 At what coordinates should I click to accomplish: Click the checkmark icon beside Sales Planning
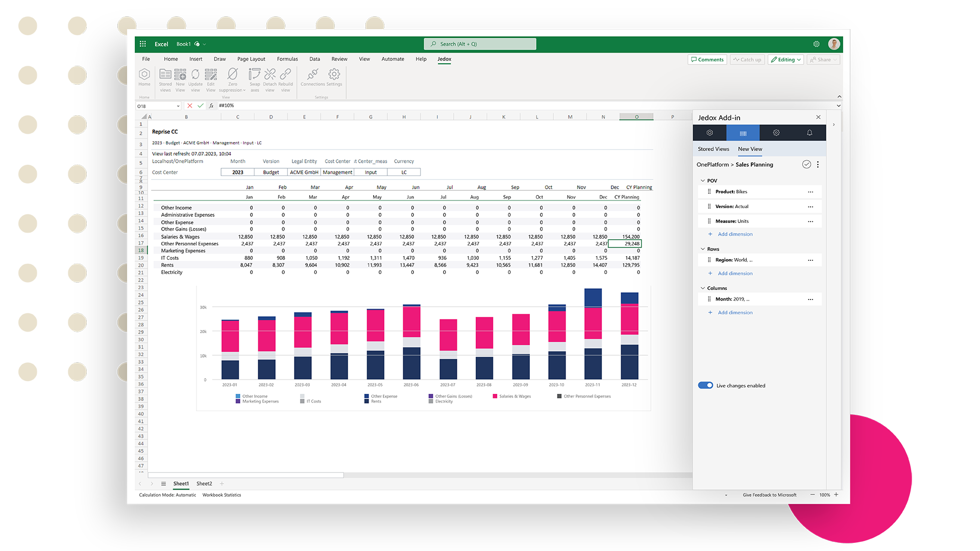point(806,164)
